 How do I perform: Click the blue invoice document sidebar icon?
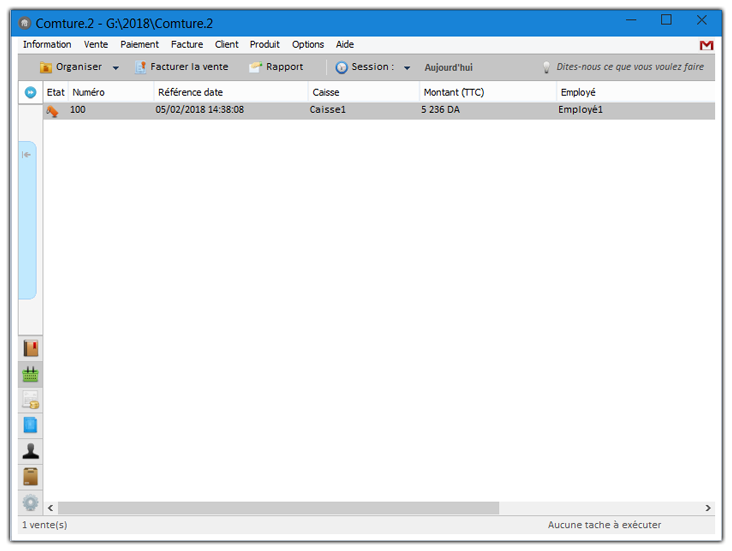pos(30,425)
